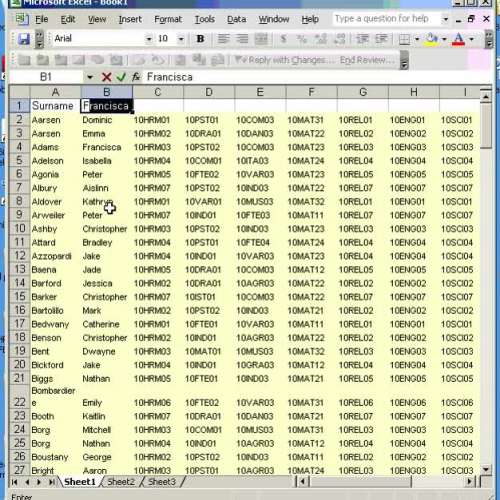Viewport: 500px width, 500px height.
Task: Click the Merge and Center button
Action: click(261, 39)
